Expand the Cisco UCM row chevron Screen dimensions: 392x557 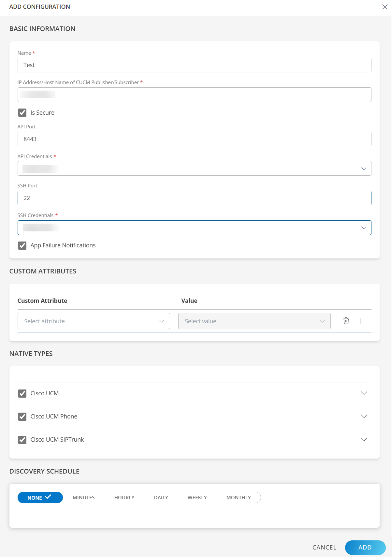tap(364, 393)
